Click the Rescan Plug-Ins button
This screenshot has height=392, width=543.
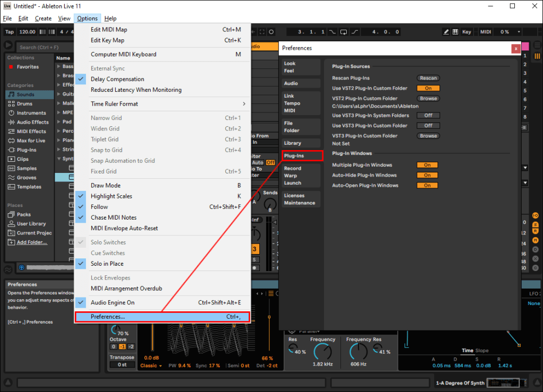coord(428,77)
